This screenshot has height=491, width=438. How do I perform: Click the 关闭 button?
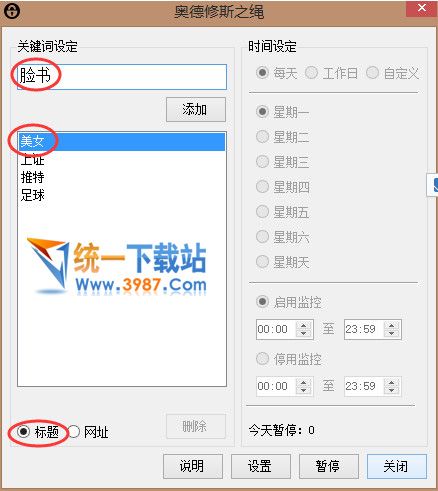coord(397,466)
